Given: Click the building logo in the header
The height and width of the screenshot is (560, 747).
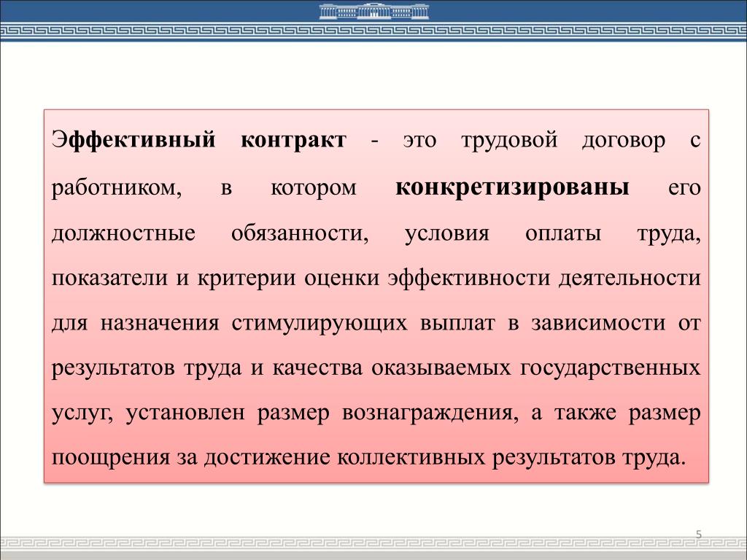Looking at the screenshot, I should coord(374,11).
